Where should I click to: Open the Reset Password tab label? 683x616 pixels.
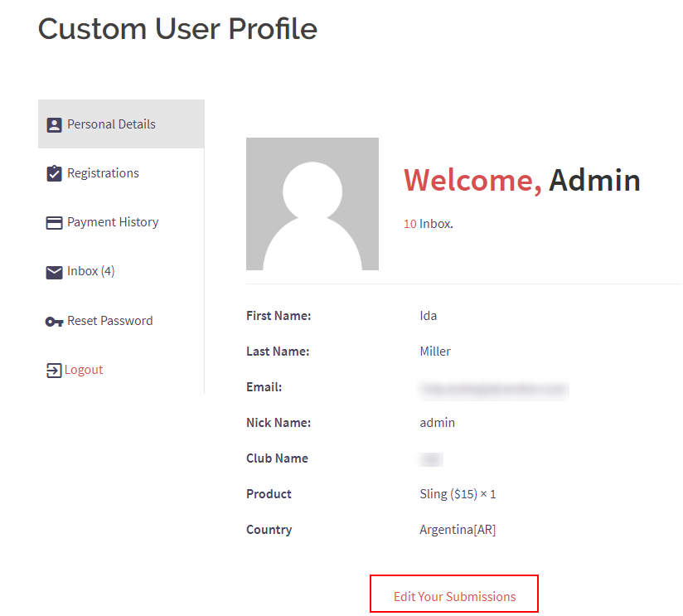tap(109, 321)
